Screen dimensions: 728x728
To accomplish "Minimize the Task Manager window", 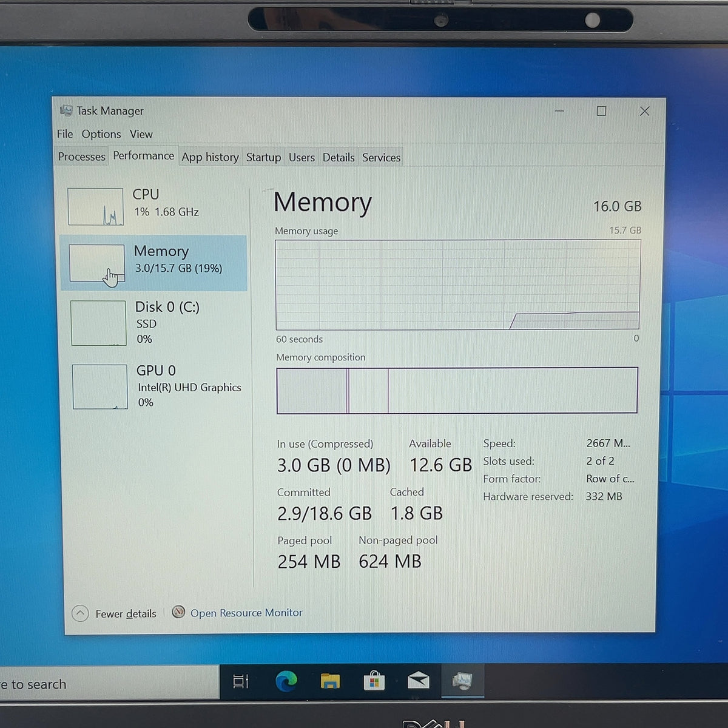I will (559, 111).
